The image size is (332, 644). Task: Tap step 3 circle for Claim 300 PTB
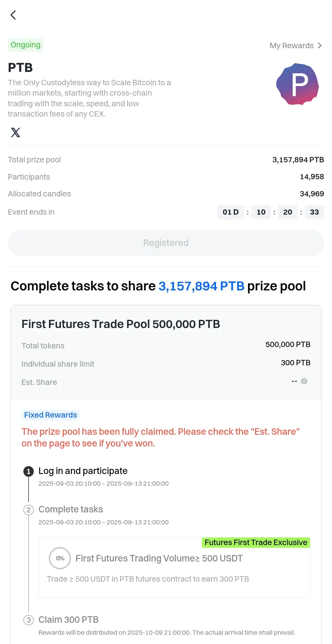29,620
